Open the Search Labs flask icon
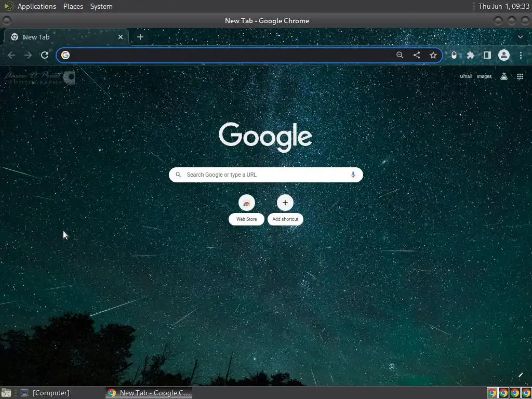Image resolution: width=532 pixels, height=399 pixels. (x=504, y=76)
